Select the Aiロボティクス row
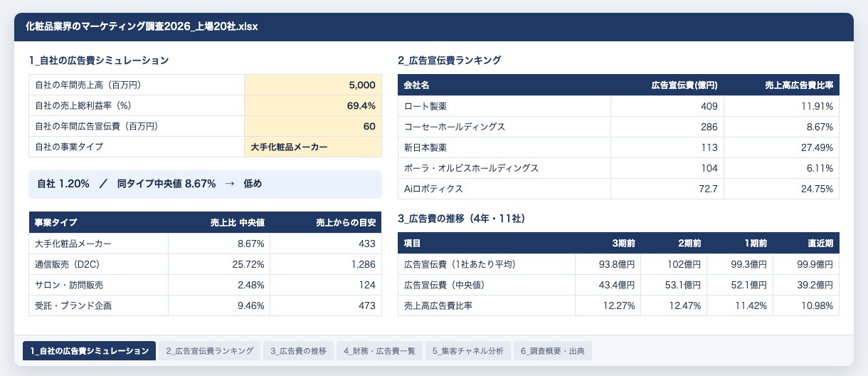The width and height of the screenshot is (868, 376). (x=618, y=189)
